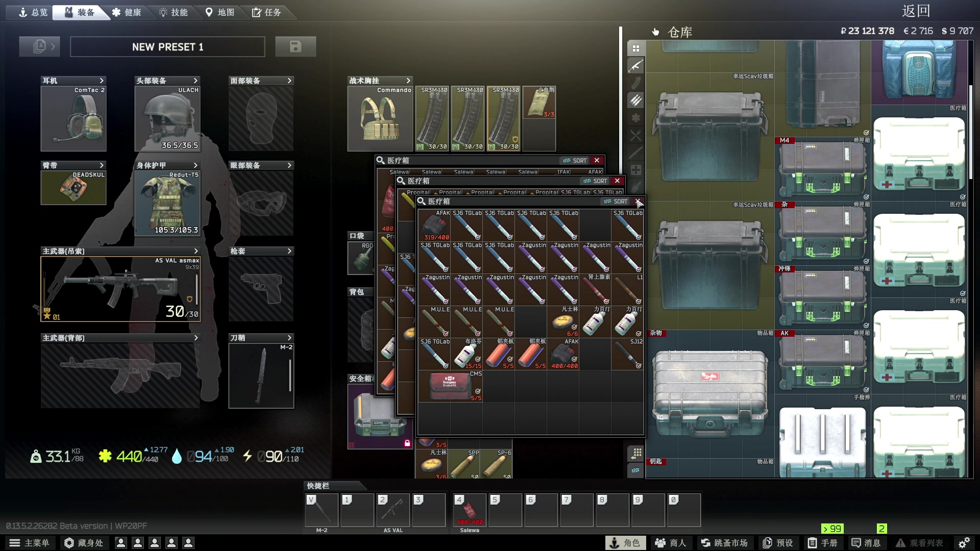Click the save preset floppy disk icon
Screen dimensions: 980x551
(295, 46)
